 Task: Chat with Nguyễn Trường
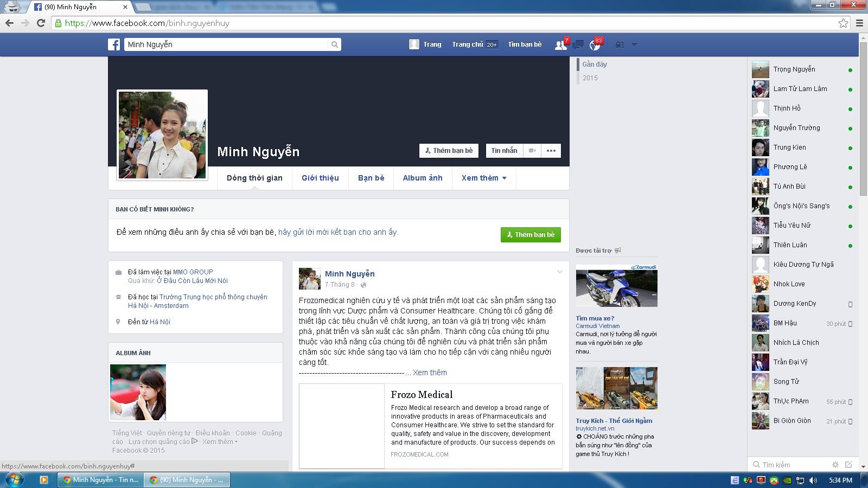(x=803, y=128)
